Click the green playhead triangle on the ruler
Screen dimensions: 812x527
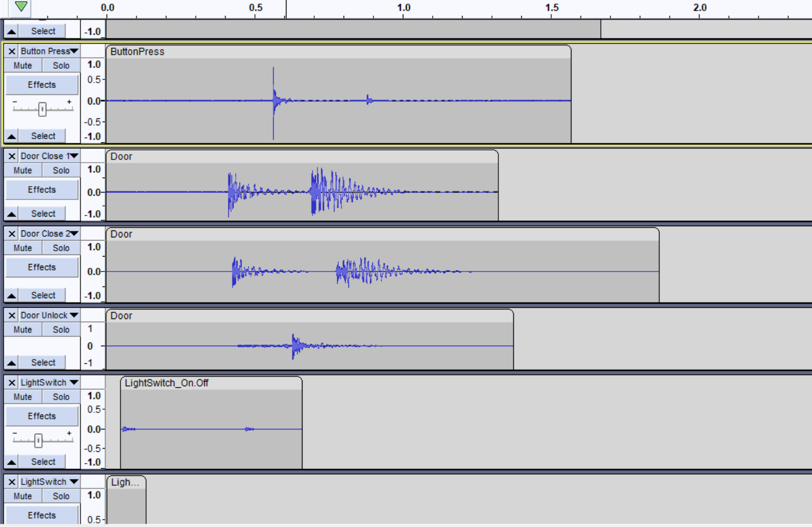click(x=21, y=6)
